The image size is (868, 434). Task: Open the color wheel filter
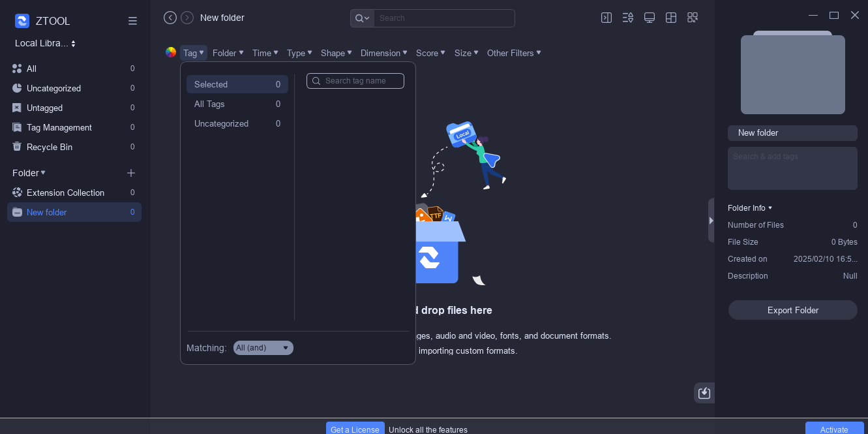pos(171,53)
